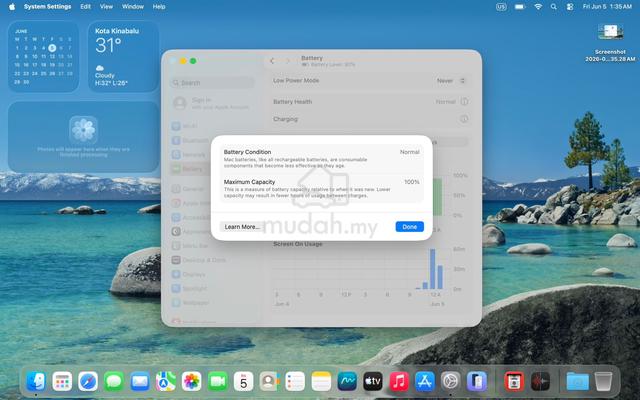Open Notes from the Dock
Viewport: 640px width, 400px height.
point(321,382)
